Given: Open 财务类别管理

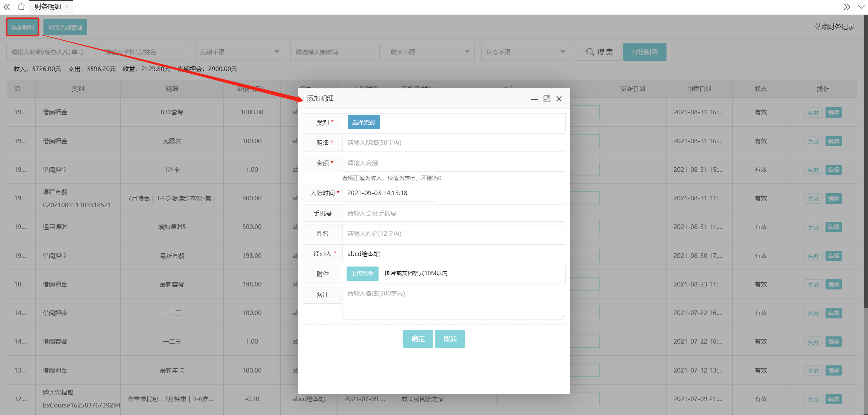Looking at the screenshot, I should 65,27.
